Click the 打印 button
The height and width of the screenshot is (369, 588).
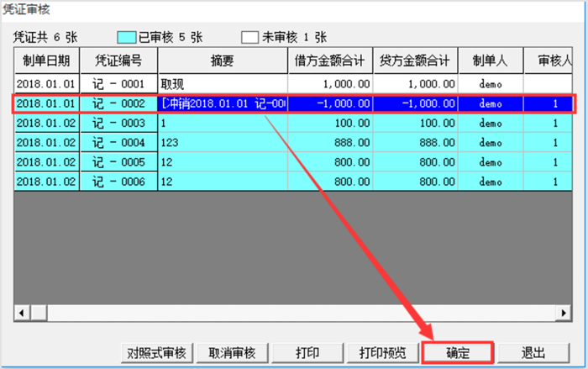pyautogui.click(x=307, y=353)
